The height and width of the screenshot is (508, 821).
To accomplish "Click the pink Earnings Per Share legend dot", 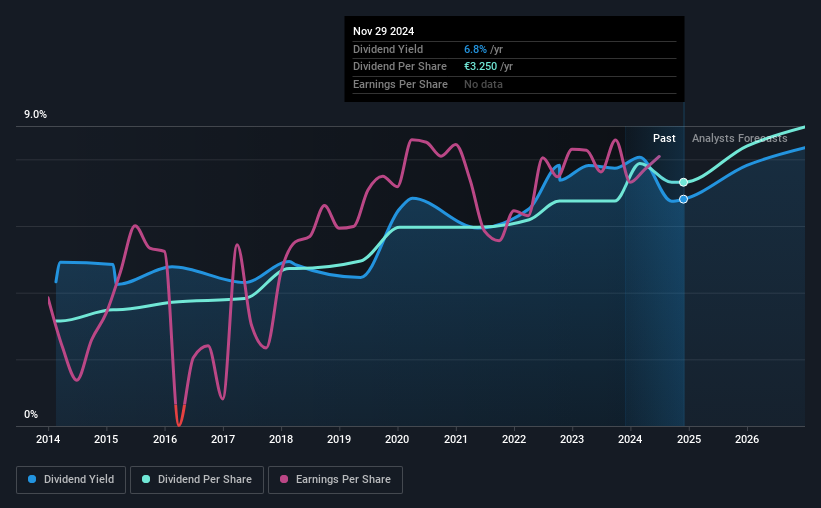I will click(x=284, y=479).
